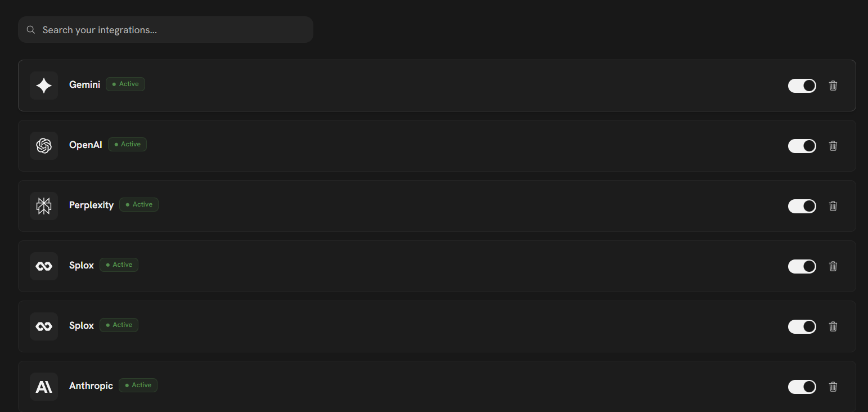Delete the Gemini integration
Screen dimensions: 868x412
[833, 86]
